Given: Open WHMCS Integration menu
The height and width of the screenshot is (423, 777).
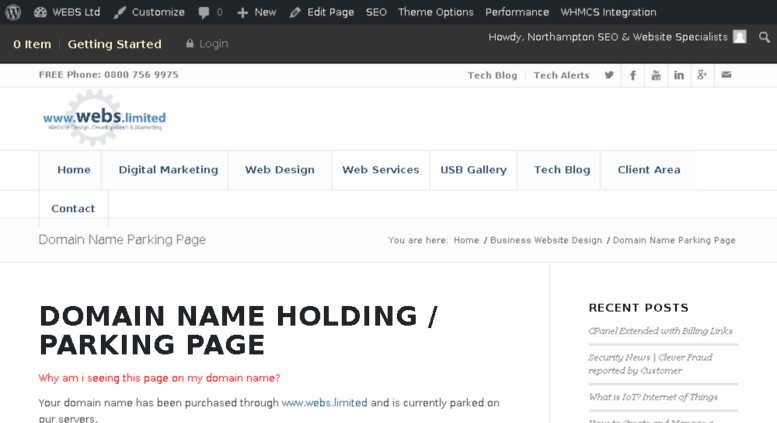Looking at the screenshot, I should click(608, 12).
